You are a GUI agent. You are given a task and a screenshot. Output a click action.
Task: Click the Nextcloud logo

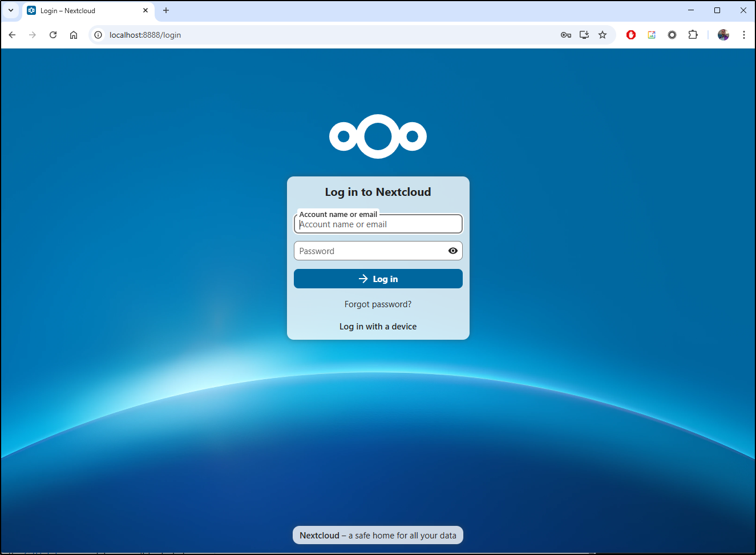378,136
